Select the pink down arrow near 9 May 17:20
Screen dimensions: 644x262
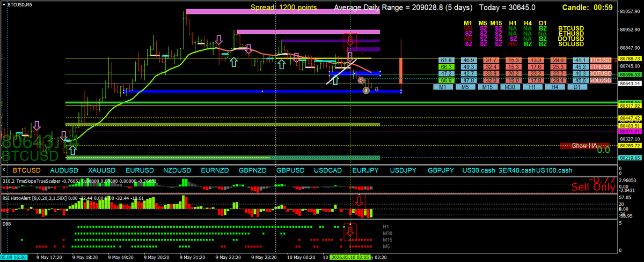click(36, 126)
